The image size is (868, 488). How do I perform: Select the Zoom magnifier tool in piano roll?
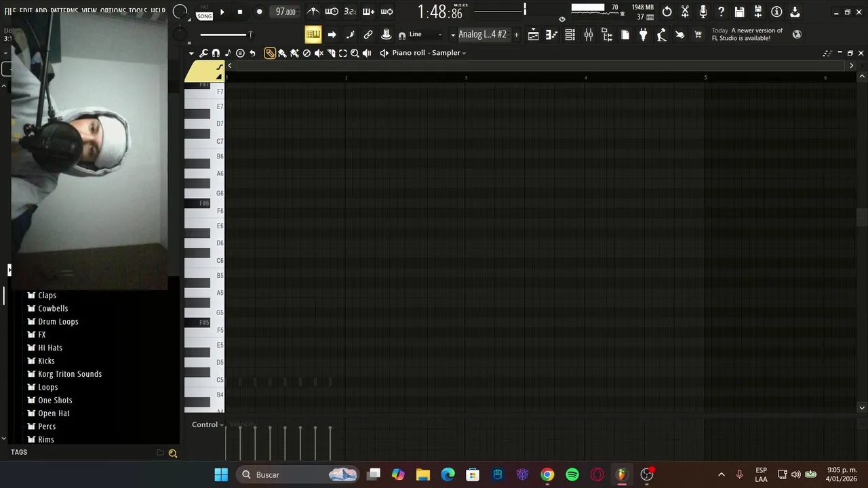tap(355, 53)
